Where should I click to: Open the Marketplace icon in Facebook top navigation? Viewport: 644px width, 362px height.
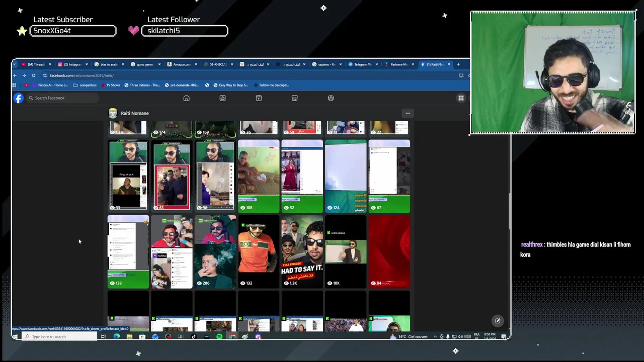[295, 98]
